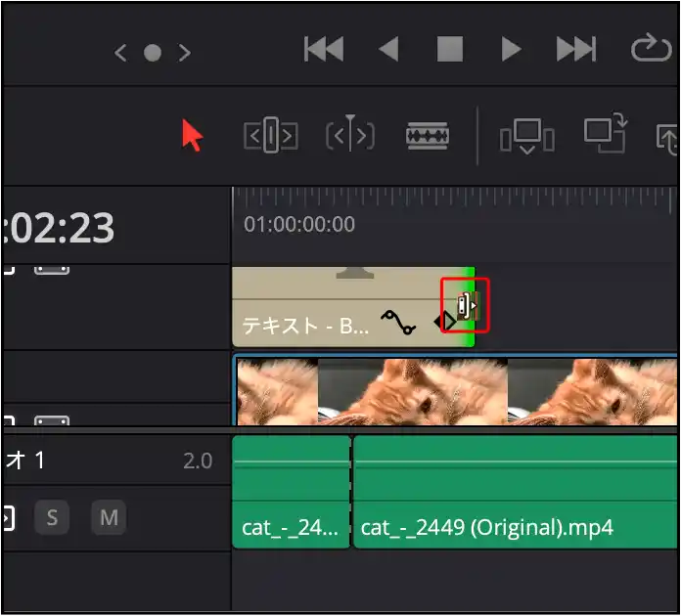Viewport: 681px width, 616px height.
Task: Jump to the last frame button
Action: tap(576, 49)
